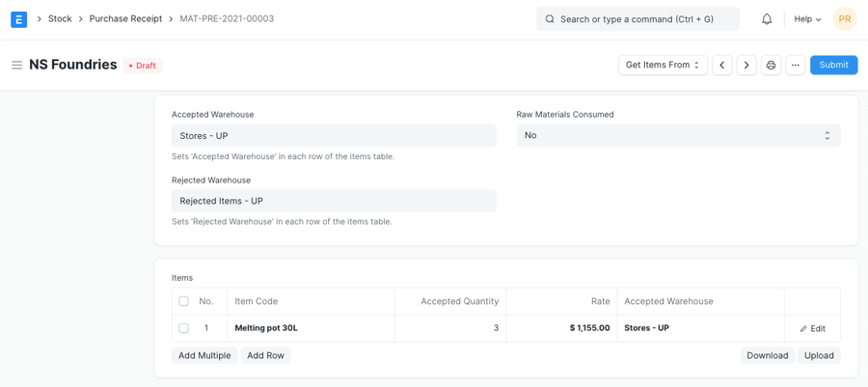
Task: Expand the Get Items From dropdown
Action: tap(663, 66)
